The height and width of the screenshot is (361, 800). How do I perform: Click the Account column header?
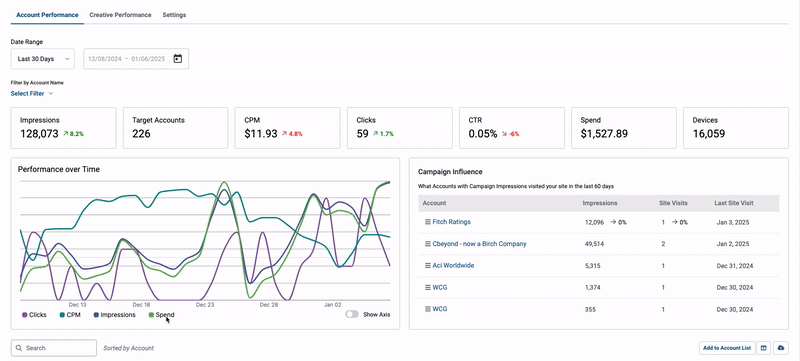pos(434,203)
